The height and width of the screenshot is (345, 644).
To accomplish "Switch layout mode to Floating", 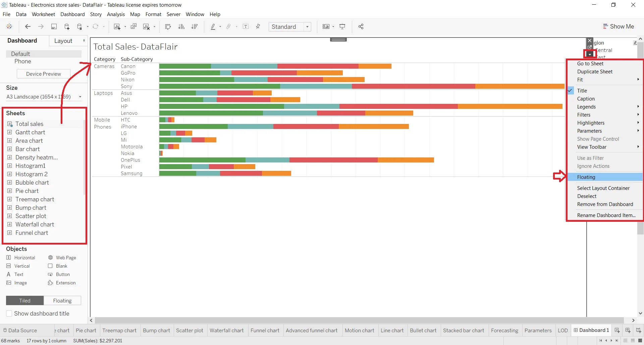I will [62, 300].
